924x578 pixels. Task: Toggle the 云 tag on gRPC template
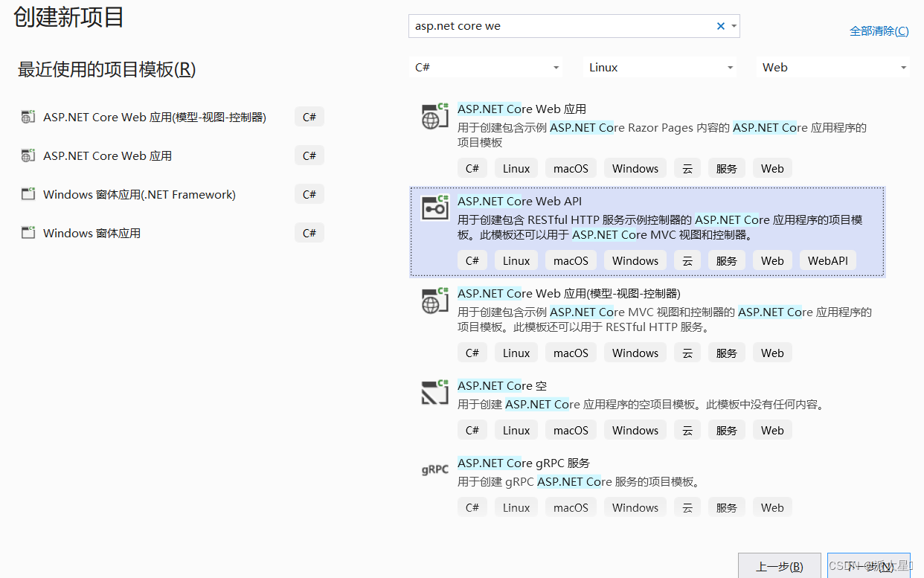687,507
